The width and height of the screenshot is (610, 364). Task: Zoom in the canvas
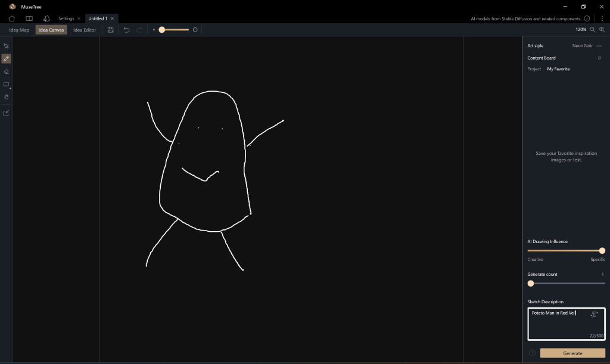pos(602,30)
